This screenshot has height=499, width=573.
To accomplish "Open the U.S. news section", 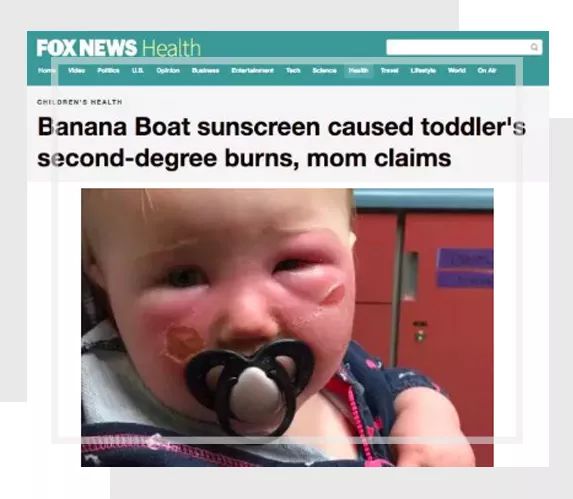I will (137, 71).
